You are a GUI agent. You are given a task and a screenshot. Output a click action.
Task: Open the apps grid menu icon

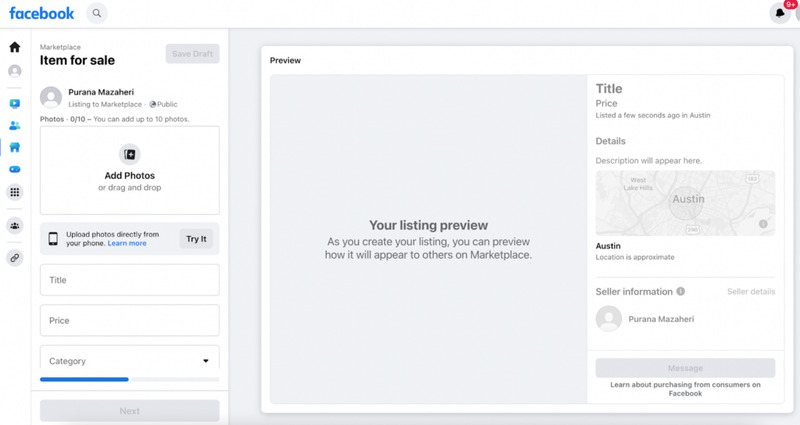pos(14,192)
